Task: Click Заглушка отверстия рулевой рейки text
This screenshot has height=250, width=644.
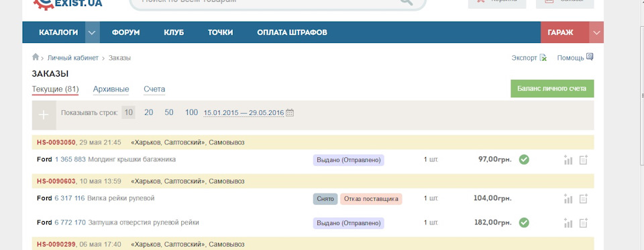Action: coord(144,222)
